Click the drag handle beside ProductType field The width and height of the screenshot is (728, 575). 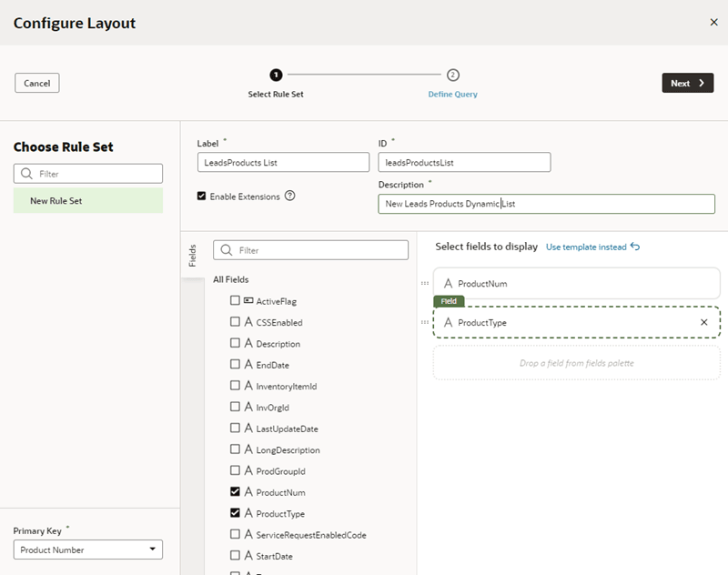point(425,322)
